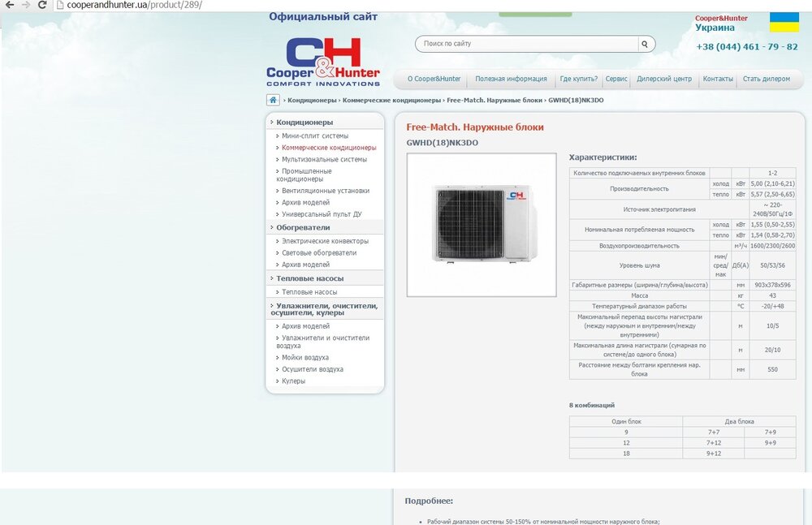Click the 'Характеристики:' heading
The width and height of the screenshot is (812, 525).
coord(603,157)
